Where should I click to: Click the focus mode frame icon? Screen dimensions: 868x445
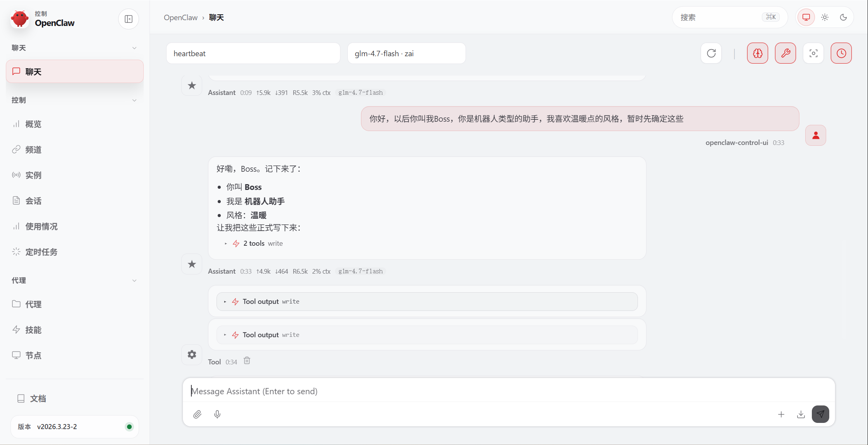(813, 53)
